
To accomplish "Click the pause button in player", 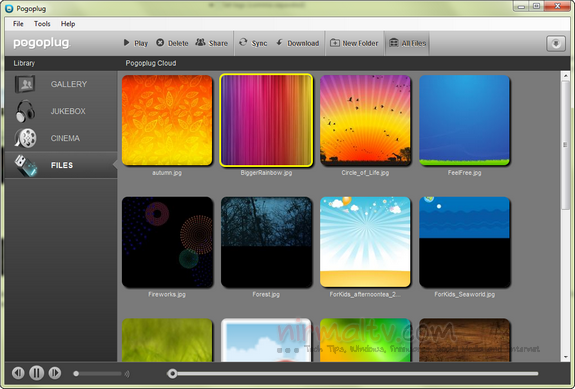I will 36,373.
